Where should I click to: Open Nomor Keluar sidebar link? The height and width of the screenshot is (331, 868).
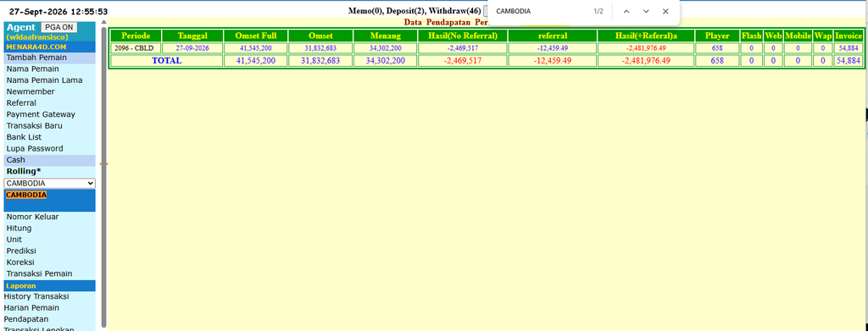point(32,217)
